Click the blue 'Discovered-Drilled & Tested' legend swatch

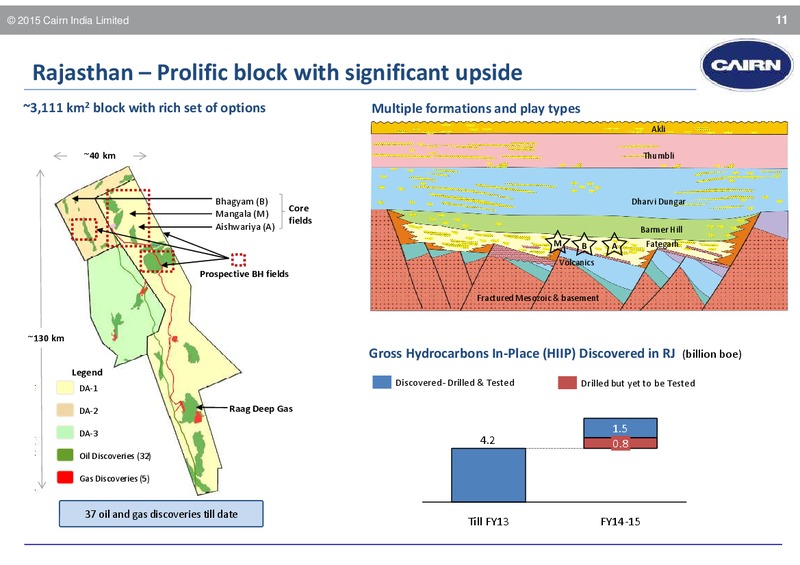(382, 382)
